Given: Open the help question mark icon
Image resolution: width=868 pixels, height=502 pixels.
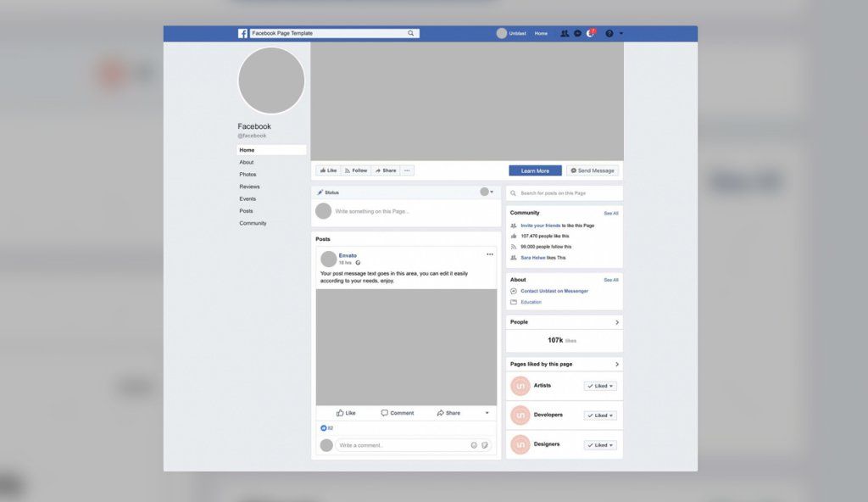Looking at the screenshot, I should coord(609,33).
